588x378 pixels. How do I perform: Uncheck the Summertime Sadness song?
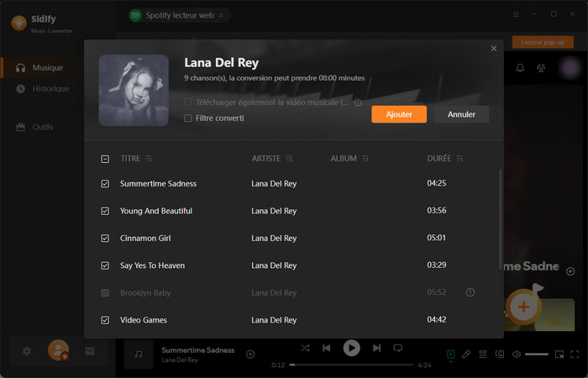point(105,183)
